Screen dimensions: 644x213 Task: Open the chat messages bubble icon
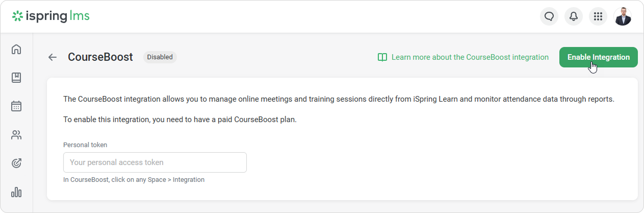coord(549,17)
